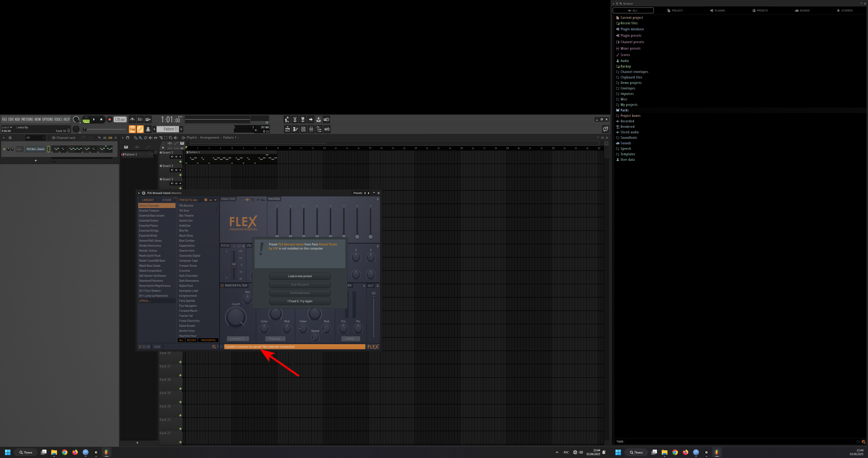Click the channel rack step sequencer icon
This screenshot has height=458, width=868.
(110, 137)
